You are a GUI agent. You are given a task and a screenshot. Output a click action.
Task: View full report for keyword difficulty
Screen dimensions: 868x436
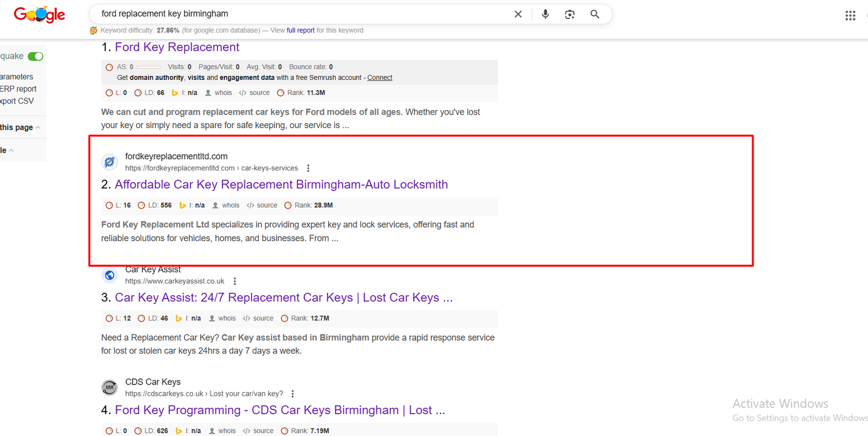click(x=300, y=30)
